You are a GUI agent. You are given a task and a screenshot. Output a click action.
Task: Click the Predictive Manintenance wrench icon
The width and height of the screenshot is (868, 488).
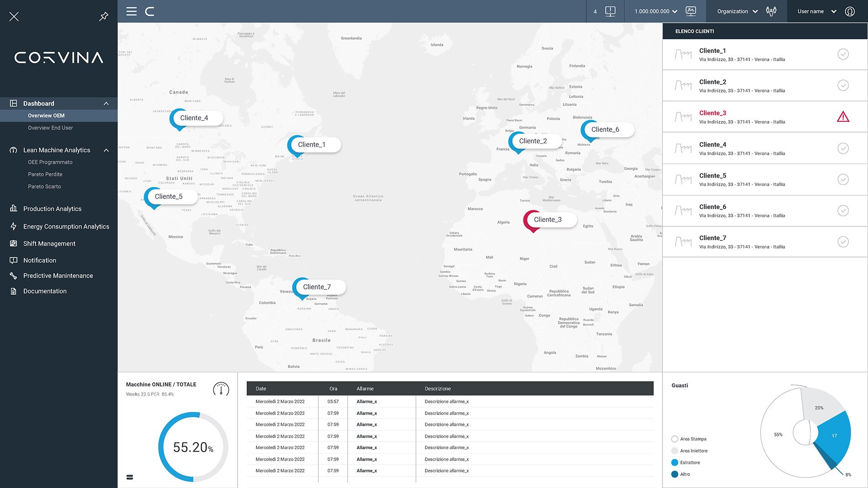[x=12, y=275]
